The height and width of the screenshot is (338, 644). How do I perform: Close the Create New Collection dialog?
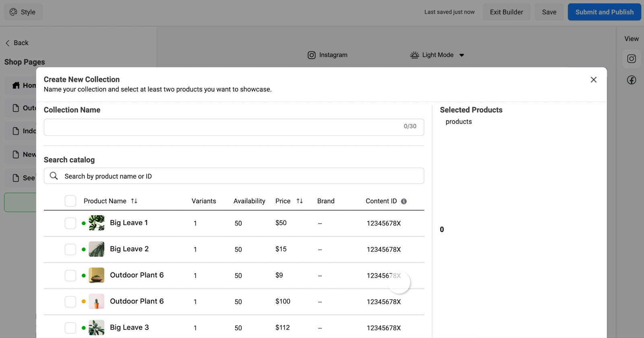[593, 80]
